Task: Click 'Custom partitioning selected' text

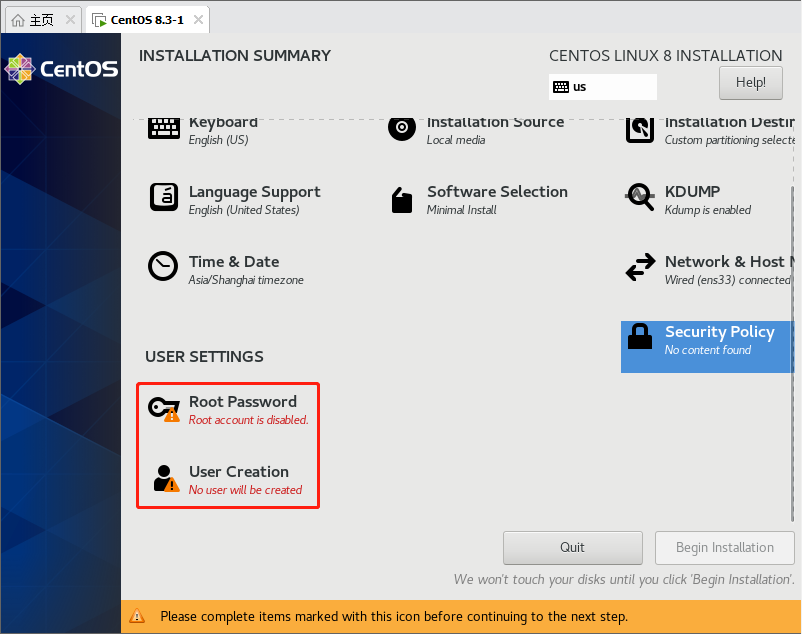Action: click(x=730, y=140)
